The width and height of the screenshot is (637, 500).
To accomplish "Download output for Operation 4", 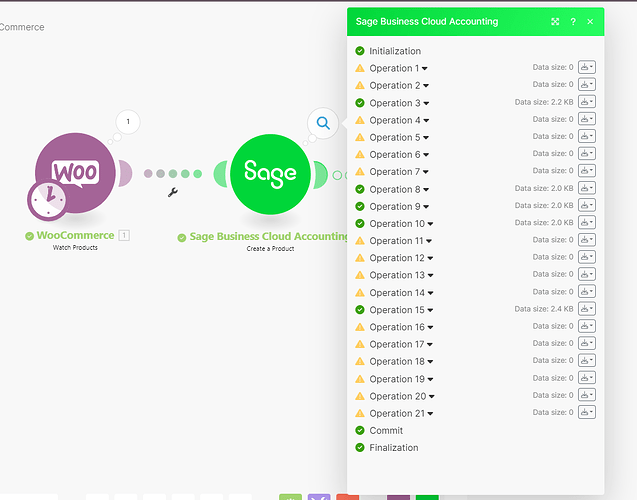I will tap(587, 119).
